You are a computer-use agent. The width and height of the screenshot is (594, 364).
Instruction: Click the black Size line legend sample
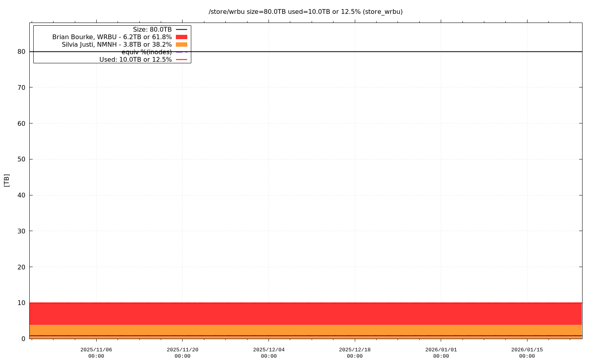[x=181, y=30]
